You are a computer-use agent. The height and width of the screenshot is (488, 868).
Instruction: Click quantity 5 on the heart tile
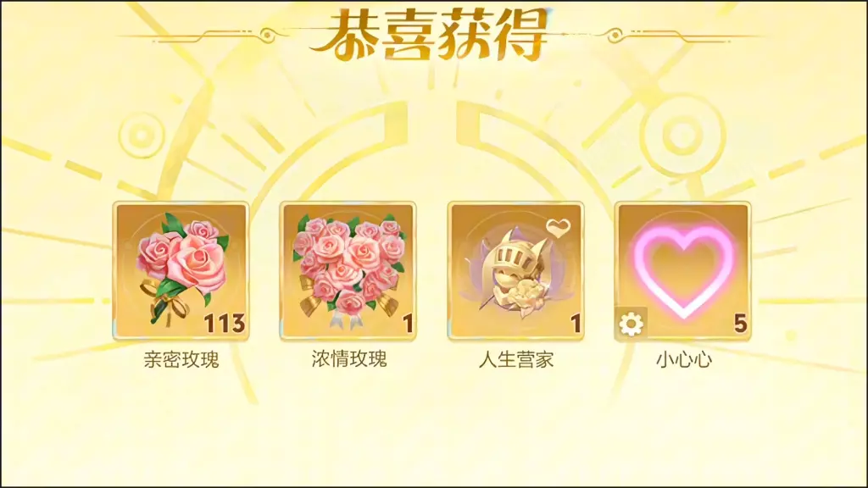[741, 324]
